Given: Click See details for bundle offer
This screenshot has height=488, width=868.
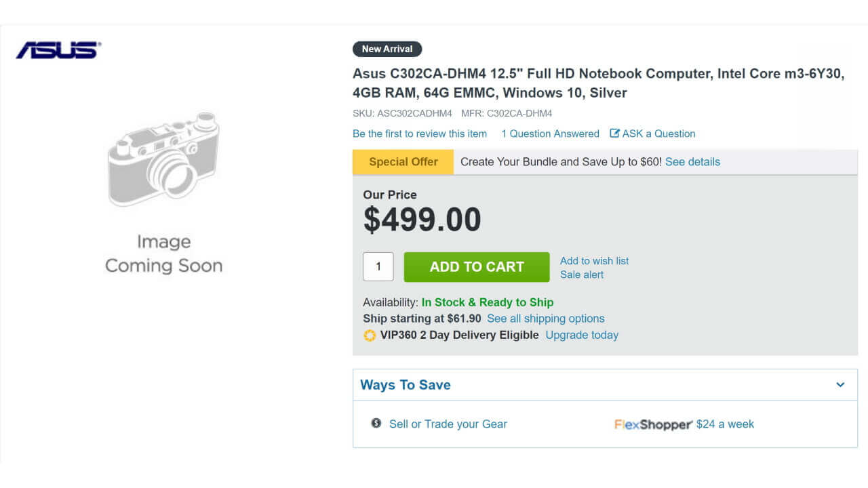Looking at the screenshot, I should click(692, 162).
